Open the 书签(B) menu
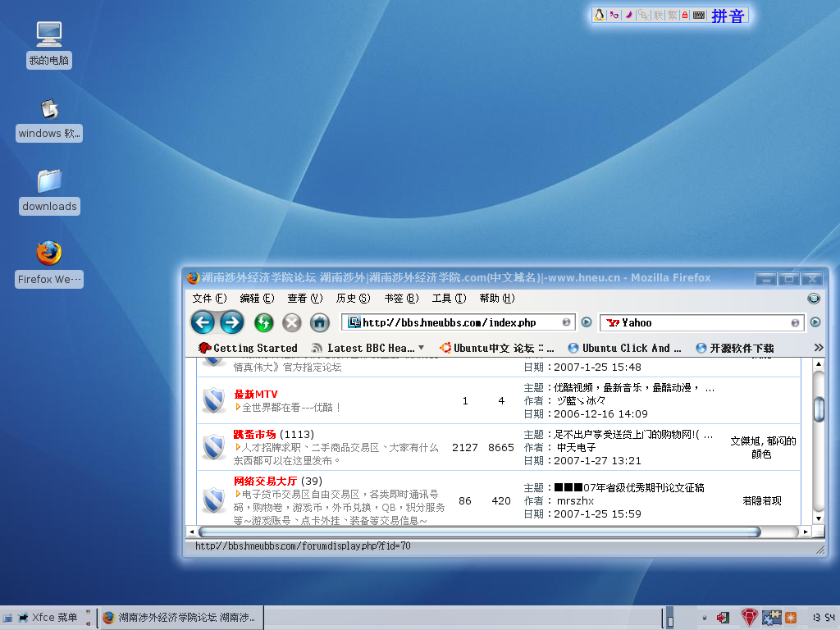This screenshot has width=840, height=630. [x=401, y=299]
